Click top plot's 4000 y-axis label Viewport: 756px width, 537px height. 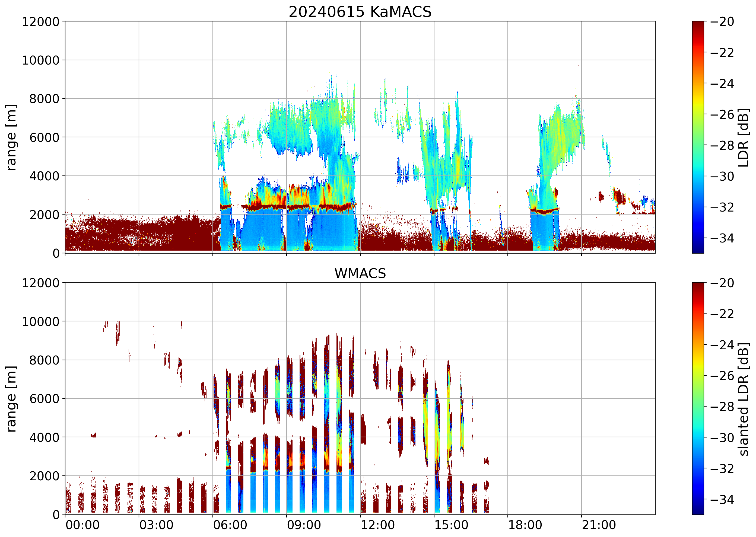44,176
